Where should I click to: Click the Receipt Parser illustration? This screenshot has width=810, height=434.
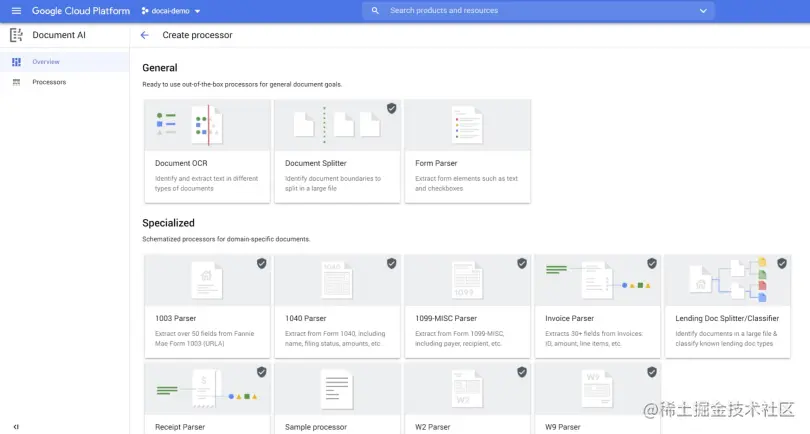[x=207, y=389]
